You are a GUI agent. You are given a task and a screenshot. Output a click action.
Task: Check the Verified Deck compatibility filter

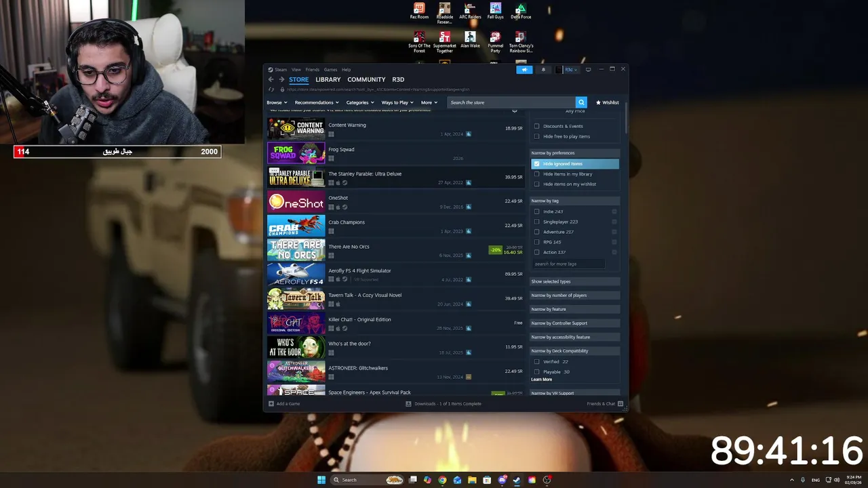537,362
